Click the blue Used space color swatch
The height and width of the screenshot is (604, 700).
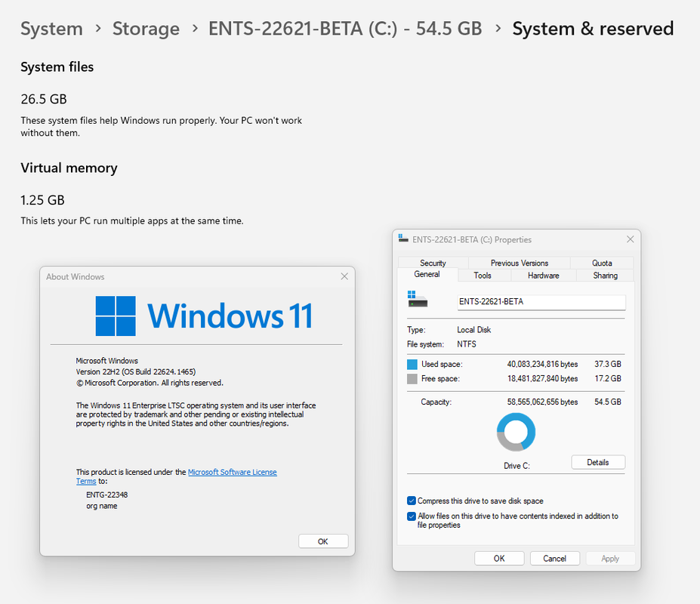point(412,364)
